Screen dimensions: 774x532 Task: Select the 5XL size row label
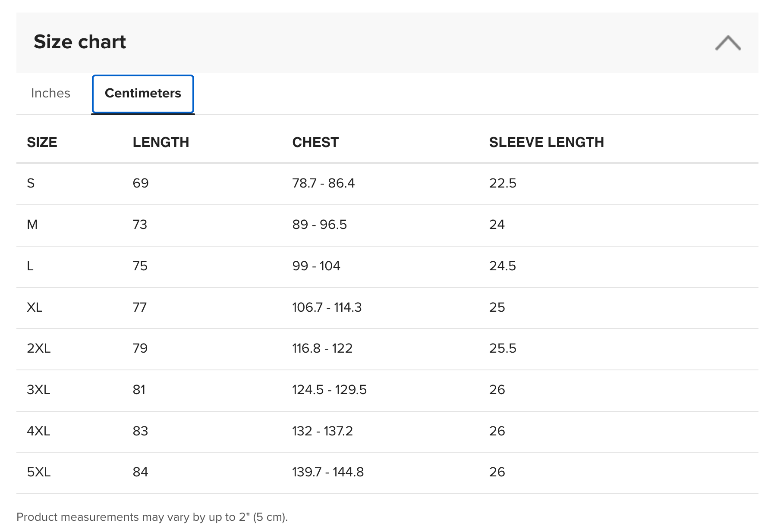coord(39,472)
